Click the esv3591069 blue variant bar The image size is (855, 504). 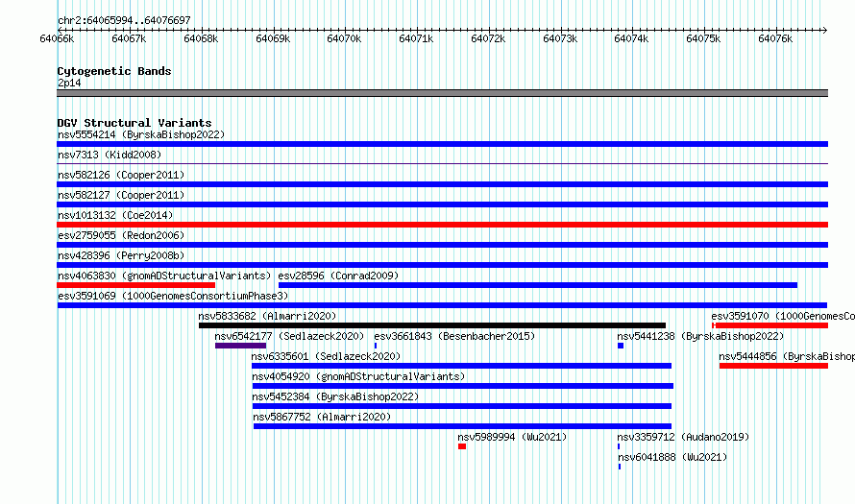click(442, 305)
